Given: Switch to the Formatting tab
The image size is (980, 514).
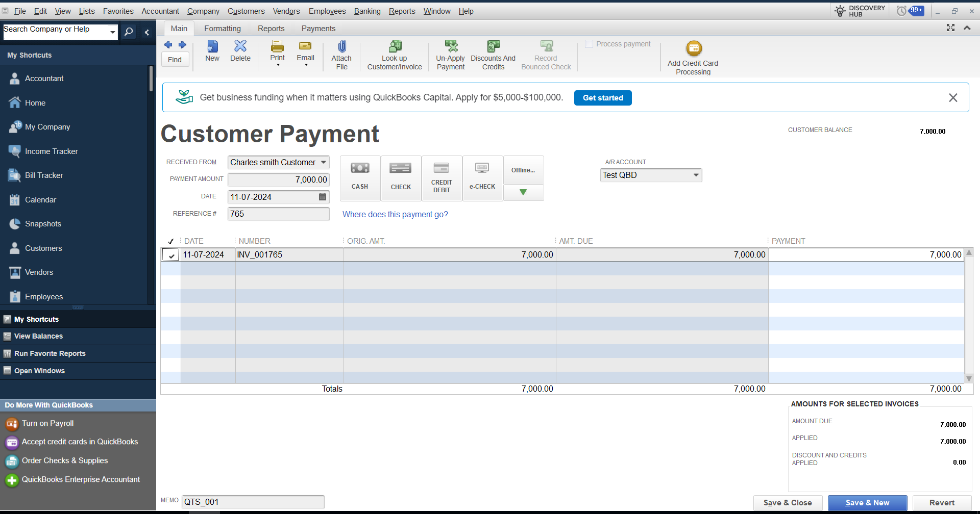Looking at the screenshot, I should coord(223,29).
